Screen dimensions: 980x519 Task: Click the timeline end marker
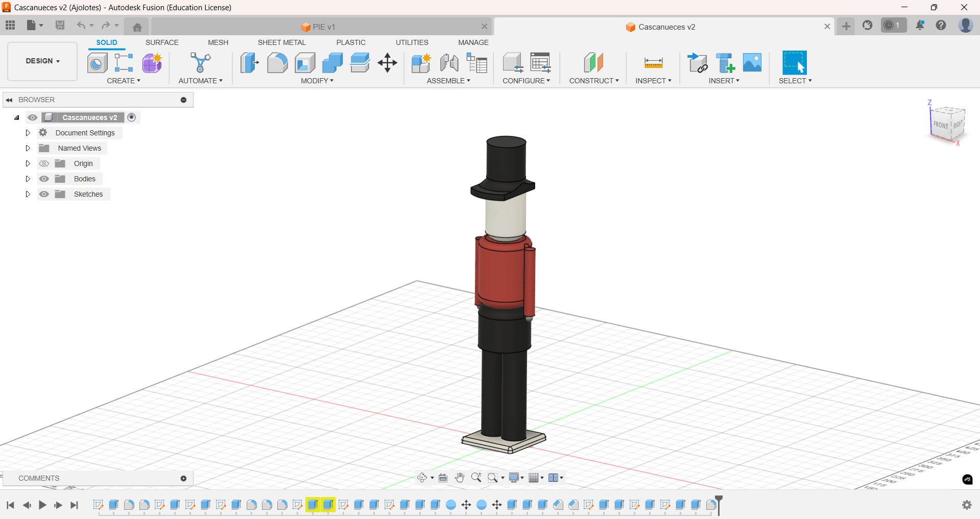coord(719,505)
